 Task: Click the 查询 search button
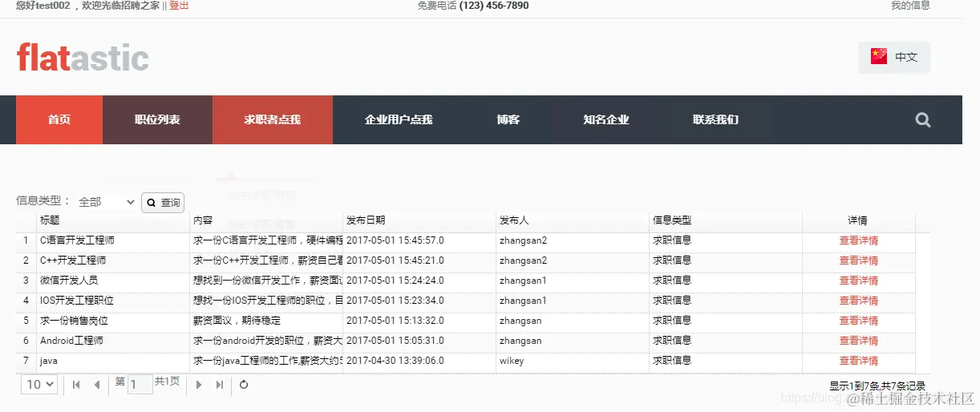point(163,203)
